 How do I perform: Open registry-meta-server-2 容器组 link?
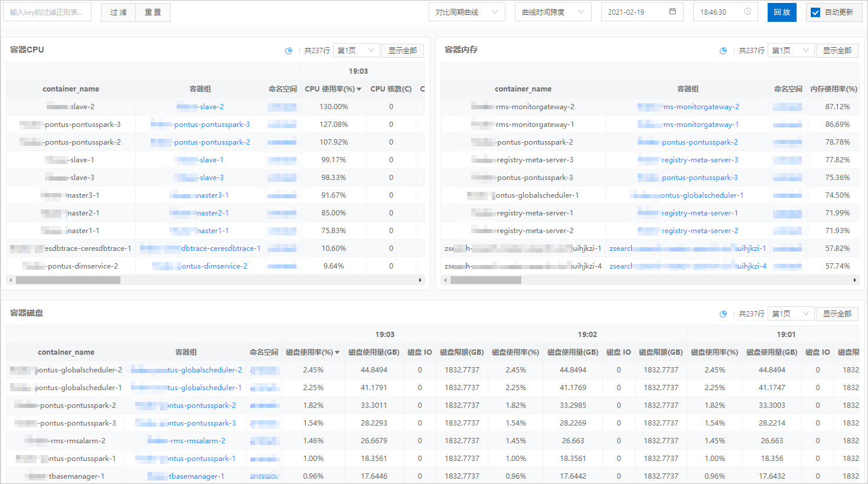coord(688,231)
